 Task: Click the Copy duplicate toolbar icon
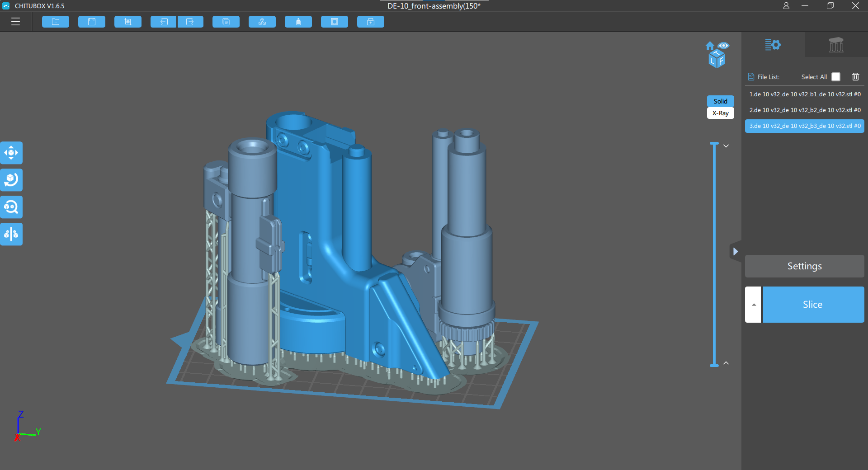(x=226, y=22)
